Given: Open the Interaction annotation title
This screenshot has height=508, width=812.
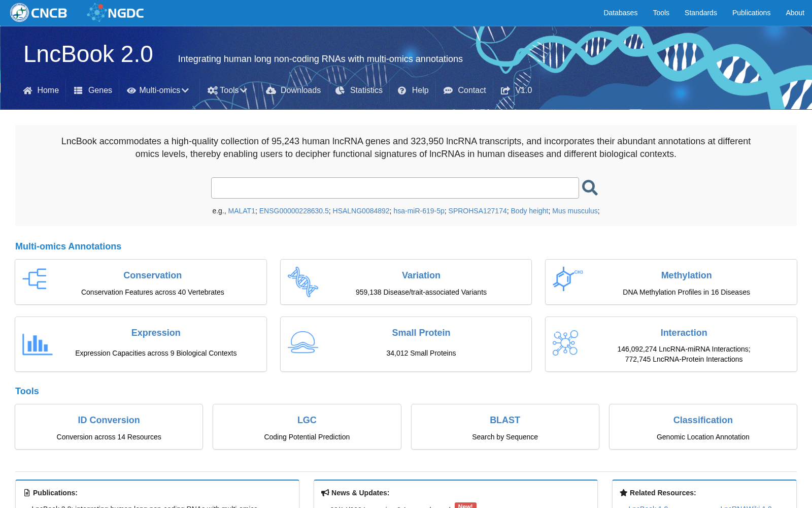Looking at the screenshot, I should [x=684, y=333].
